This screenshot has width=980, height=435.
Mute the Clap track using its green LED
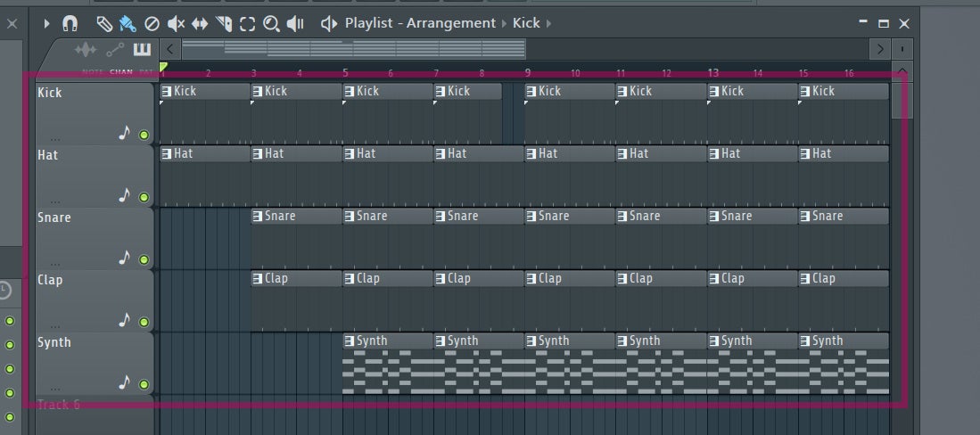144,323
